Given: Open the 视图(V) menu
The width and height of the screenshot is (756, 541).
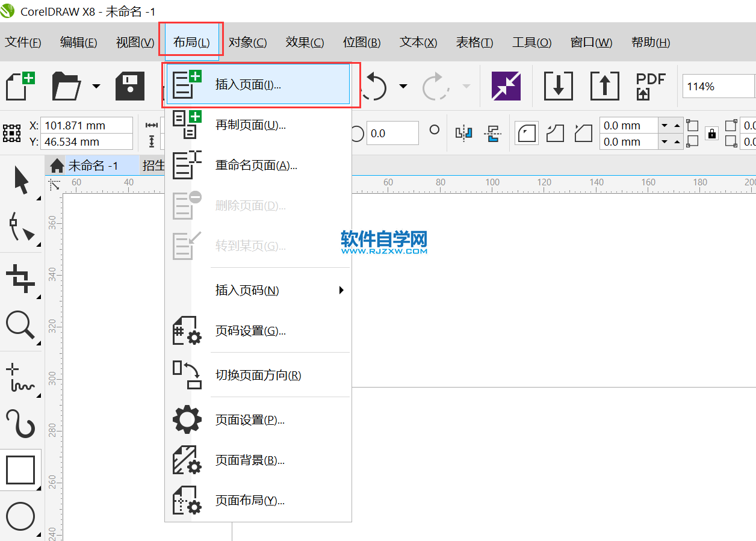Looking at the screenshot, I should (135, 42).
